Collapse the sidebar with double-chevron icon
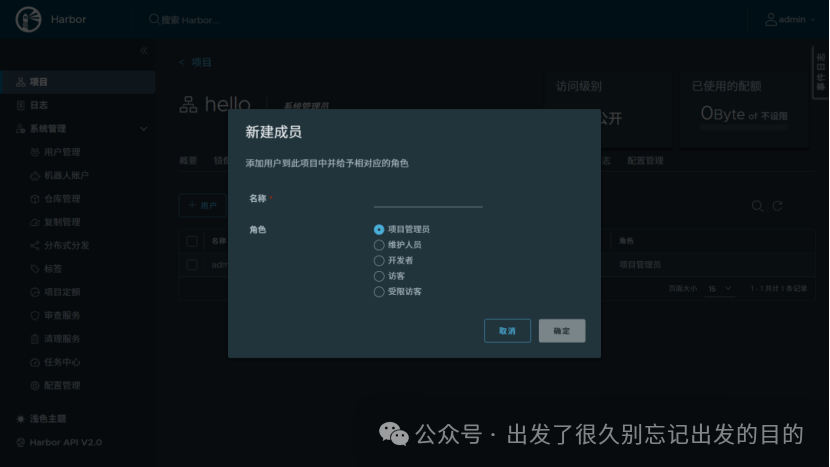Image resolution: width=830 pixels, height=467 pixels. pyautogui.click(x=143, y=51)
